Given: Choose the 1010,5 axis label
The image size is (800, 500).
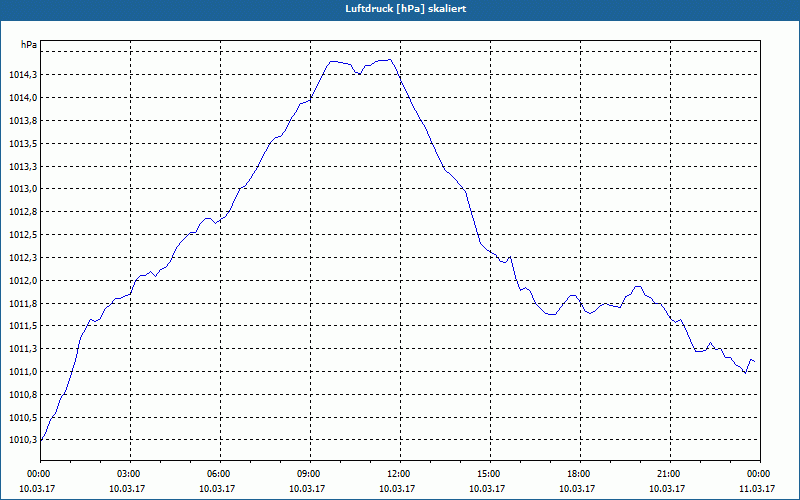Looking at the screenshot, I should pyautogui.click(x=23, y=418).
